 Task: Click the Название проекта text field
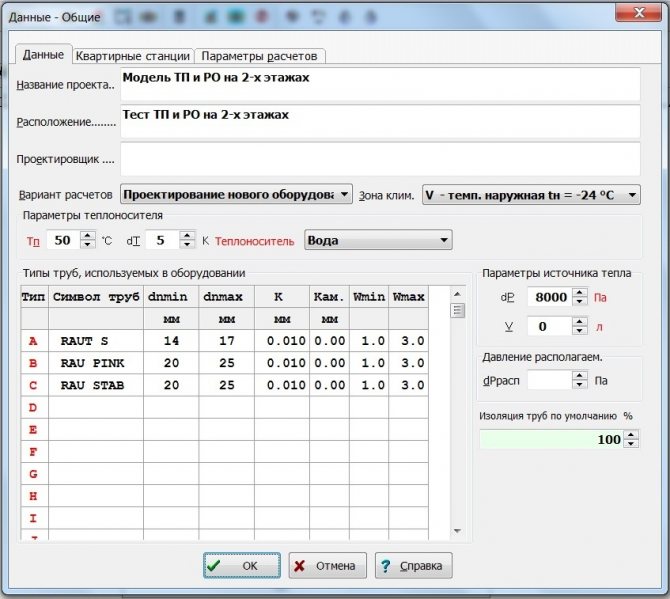point(378,83)
